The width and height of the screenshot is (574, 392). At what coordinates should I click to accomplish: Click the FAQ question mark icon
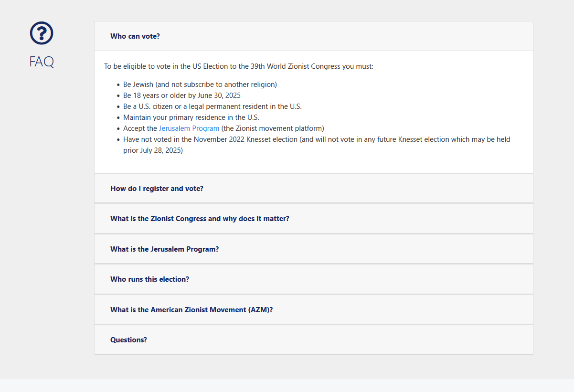(x=42, y=33)
